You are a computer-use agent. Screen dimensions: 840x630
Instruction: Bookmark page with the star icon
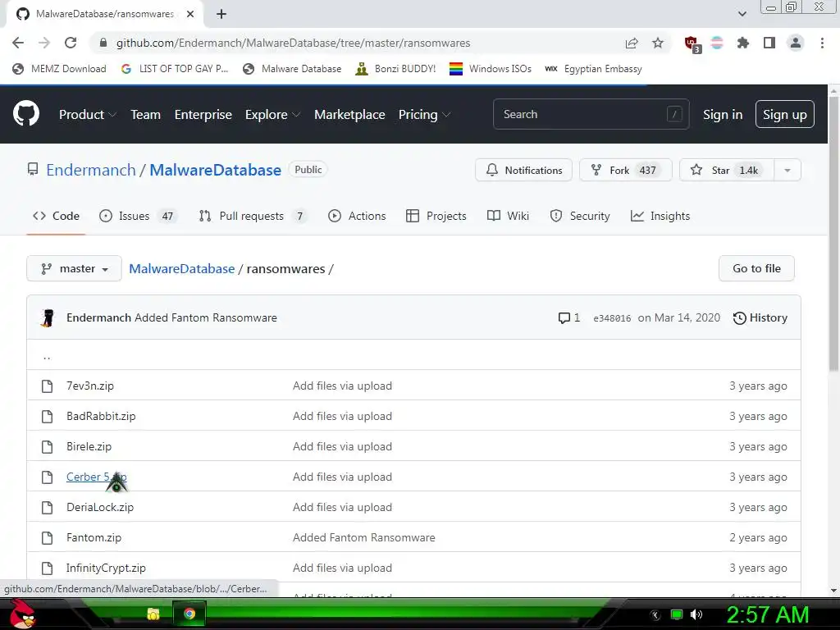658,43
